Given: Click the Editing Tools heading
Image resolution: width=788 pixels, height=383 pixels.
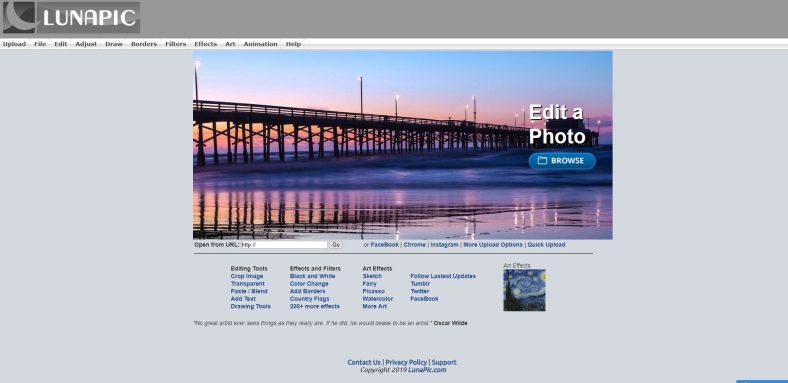Looking at the screenshot, I should pos(249,269).
